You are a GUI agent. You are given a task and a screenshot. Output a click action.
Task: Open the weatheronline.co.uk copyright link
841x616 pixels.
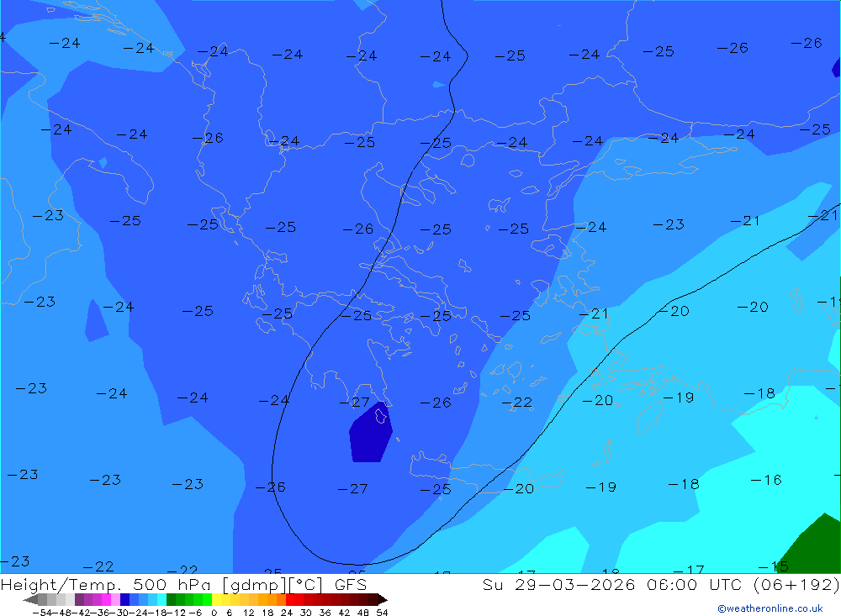point(770,608)
